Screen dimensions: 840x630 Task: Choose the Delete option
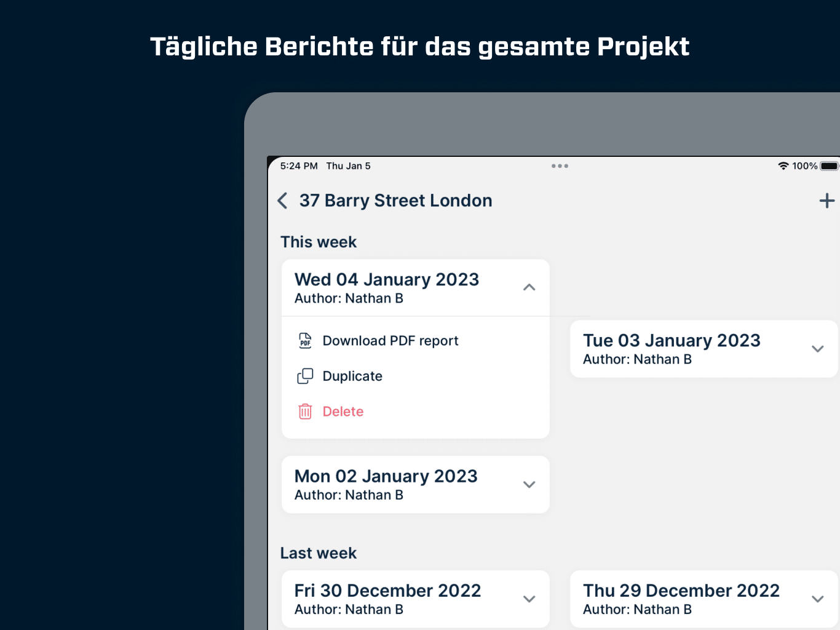click(x=343, y=412)
